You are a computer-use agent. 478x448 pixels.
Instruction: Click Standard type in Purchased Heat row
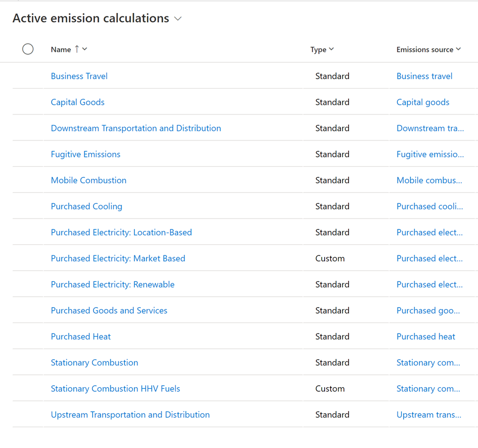pos(332,337)
